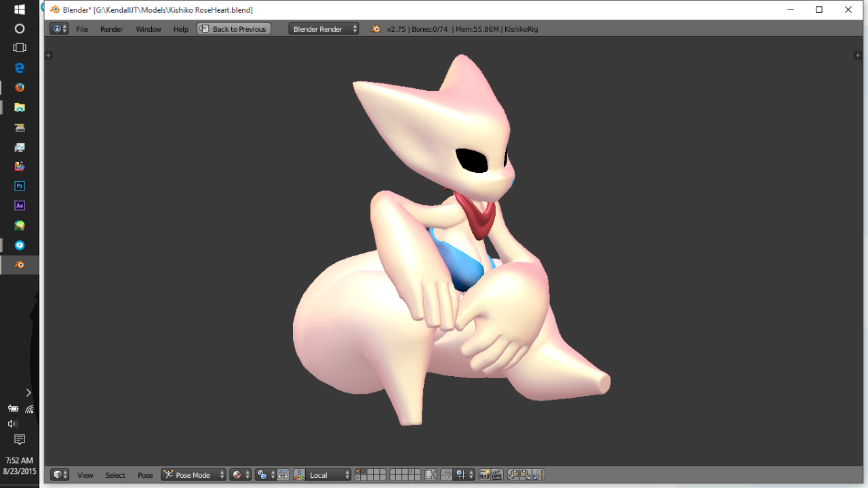Open the Blender Render engine dropdown
The image size is (868, 488).
(323, 29)
